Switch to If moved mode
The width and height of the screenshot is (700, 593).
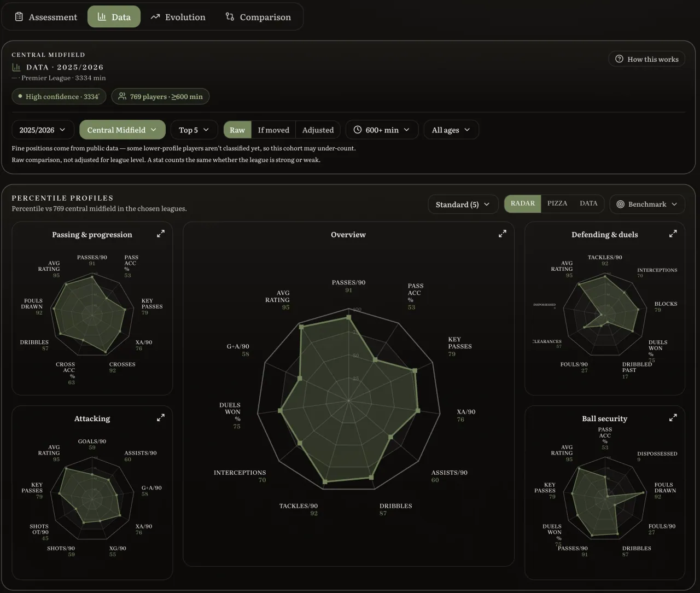273,130
